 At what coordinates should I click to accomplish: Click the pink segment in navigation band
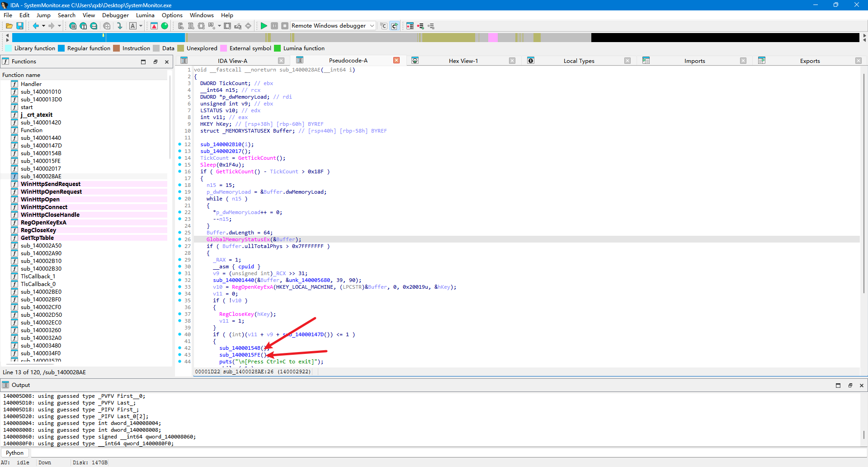point(493,38)
